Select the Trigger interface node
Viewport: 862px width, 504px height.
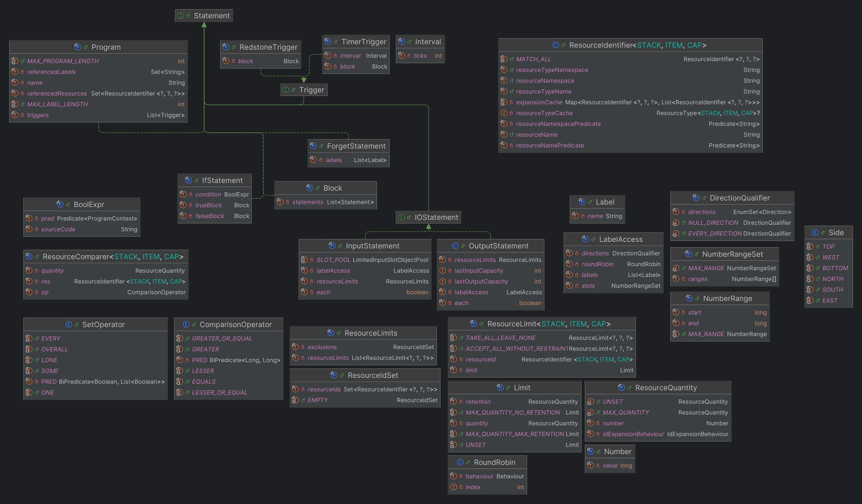coord(311,90)
